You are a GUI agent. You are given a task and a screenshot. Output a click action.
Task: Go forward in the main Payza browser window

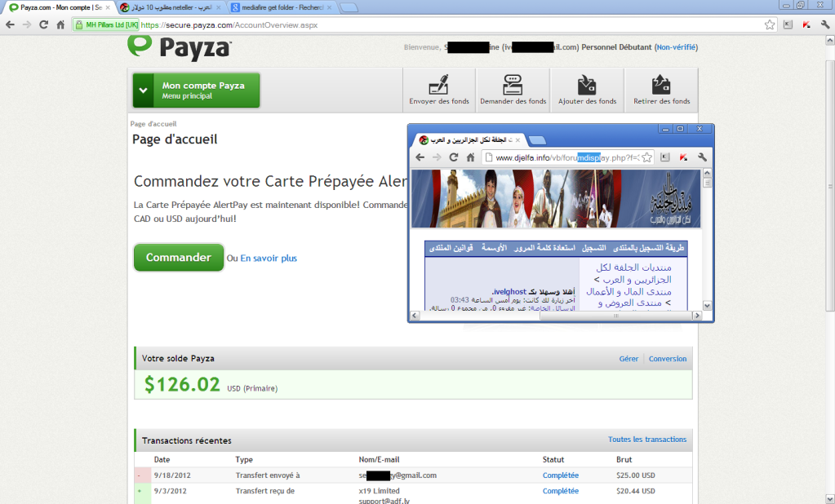[x=27, y=24]
